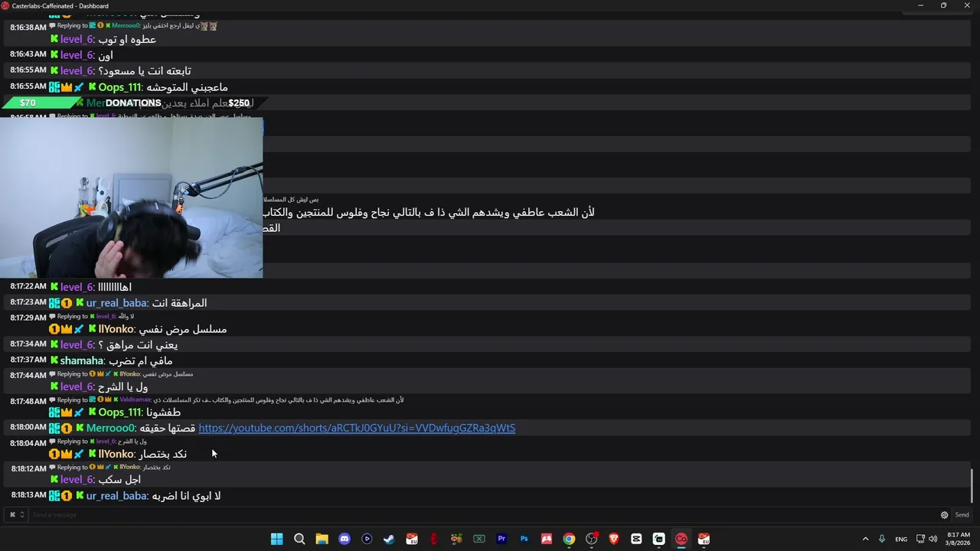980x551 pixels.
Task: Open CapCut from the taskbar
Action: coord(636,539)
